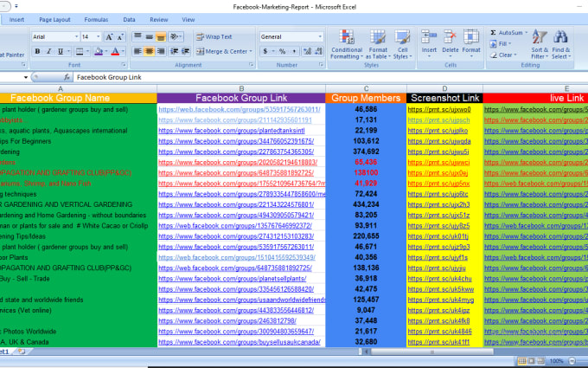The width and height of the screenshot is (588, 368).
Task: Open the Arial font name dropdown
Action: 76,36
